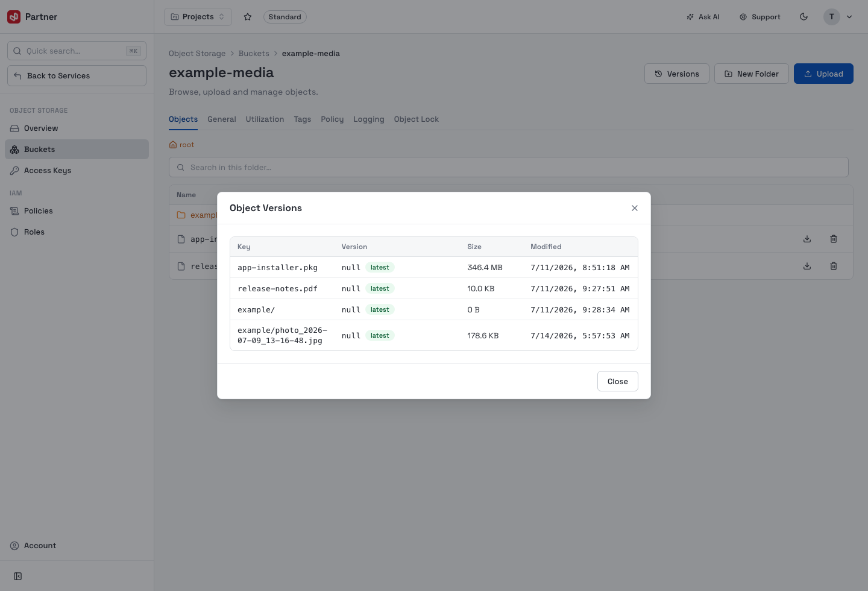
Task: Click the Roles shield icon
Action: (14, 232)
